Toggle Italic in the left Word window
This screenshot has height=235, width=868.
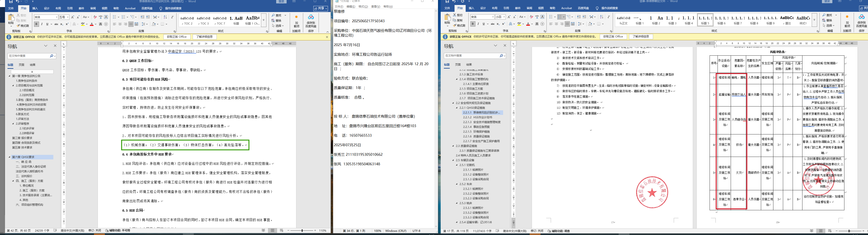[42, 24]
